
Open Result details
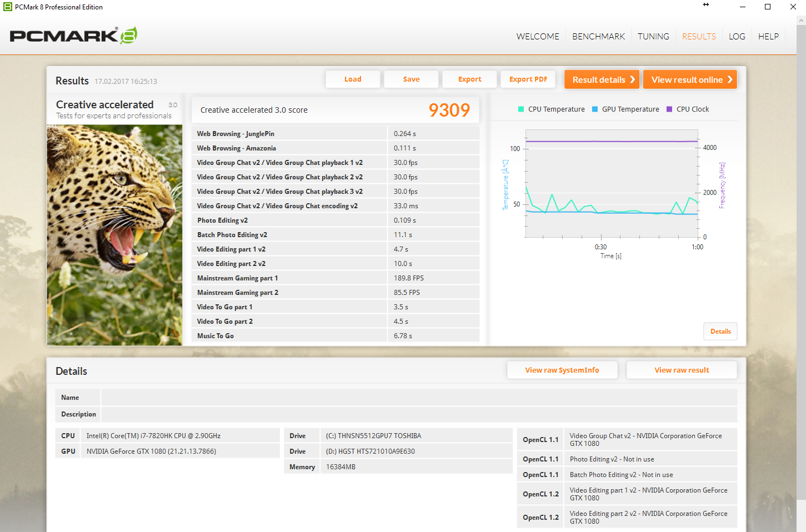[x=602, y=79]
